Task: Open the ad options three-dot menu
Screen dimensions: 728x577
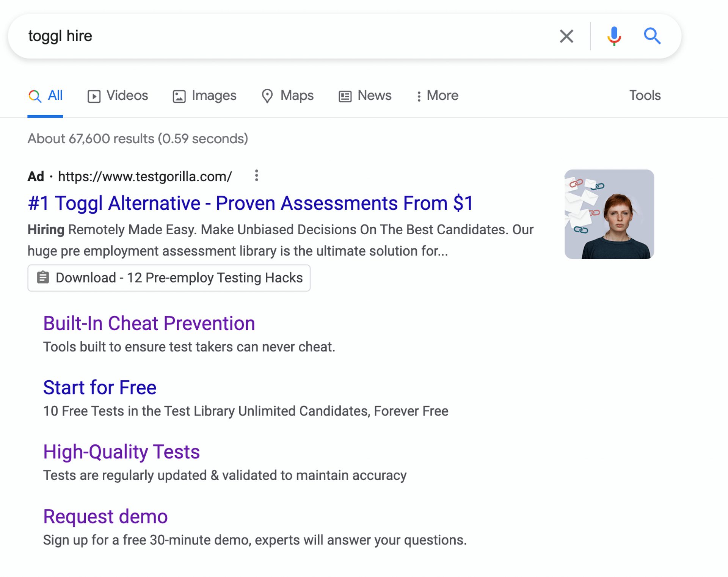Action: [x=256, y=176]
